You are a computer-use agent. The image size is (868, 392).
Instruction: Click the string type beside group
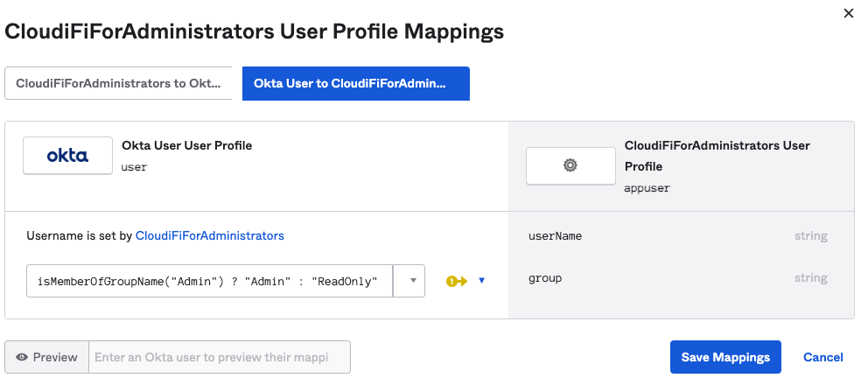tap(811, 278)
